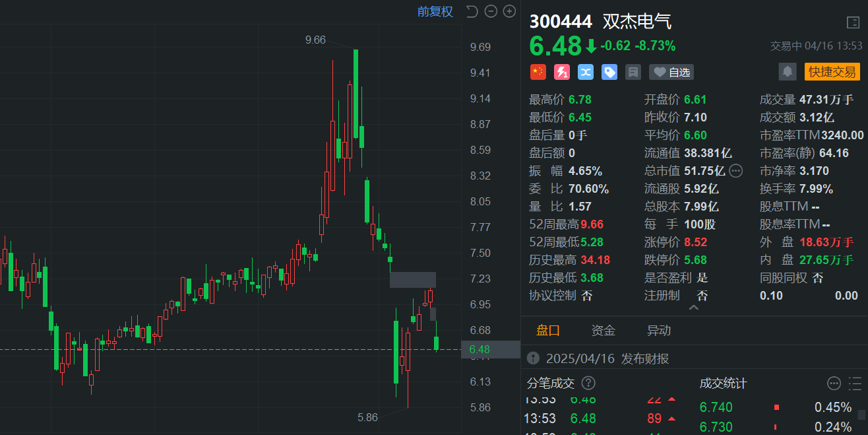Viewport: 868px width, 435px height.
Task: Click the ellipsis next to 总市值
Action: pyautogui.click(x=735, y=171)
